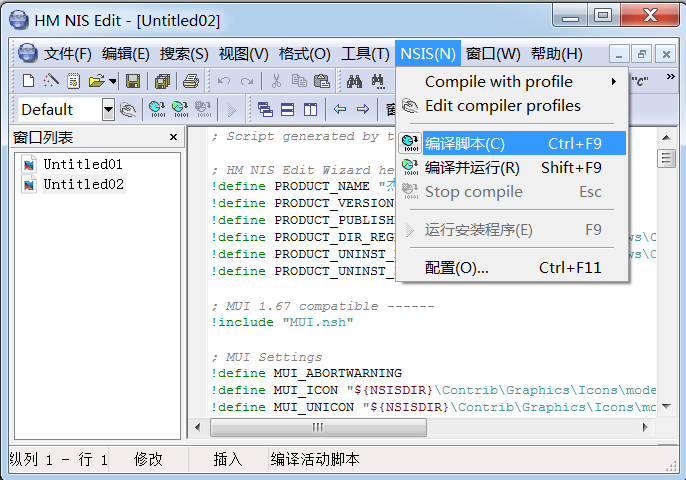The image size is (686, 480).
Task: Open 配置(O)... settings entry
Action: click(513, 267)
